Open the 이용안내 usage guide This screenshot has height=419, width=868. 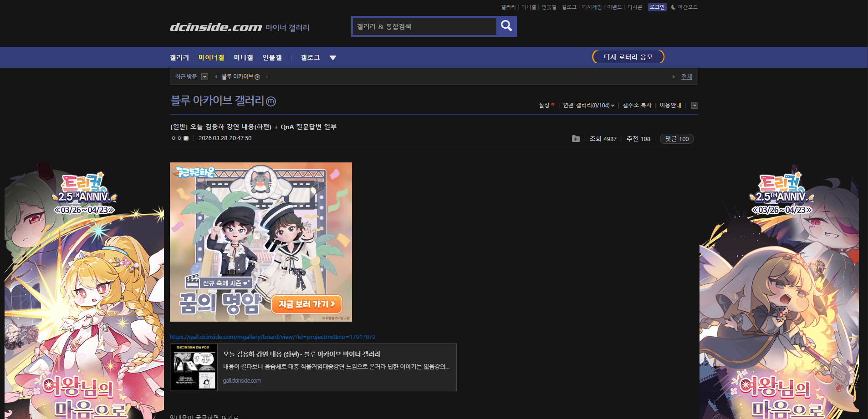click(670, 106)
